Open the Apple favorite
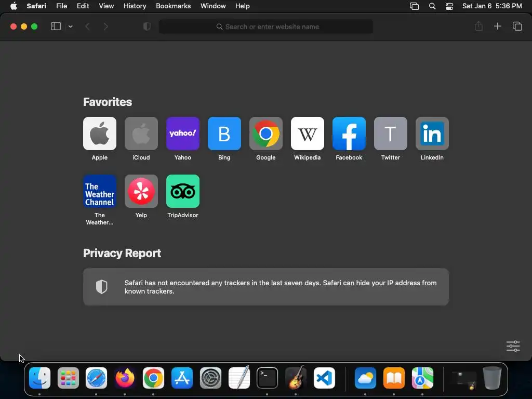Screen dimensions: 532x399 click(99, 134)
